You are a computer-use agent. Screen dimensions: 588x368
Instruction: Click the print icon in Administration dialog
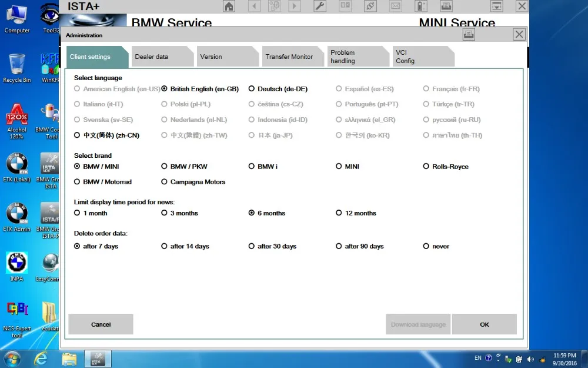469,35
